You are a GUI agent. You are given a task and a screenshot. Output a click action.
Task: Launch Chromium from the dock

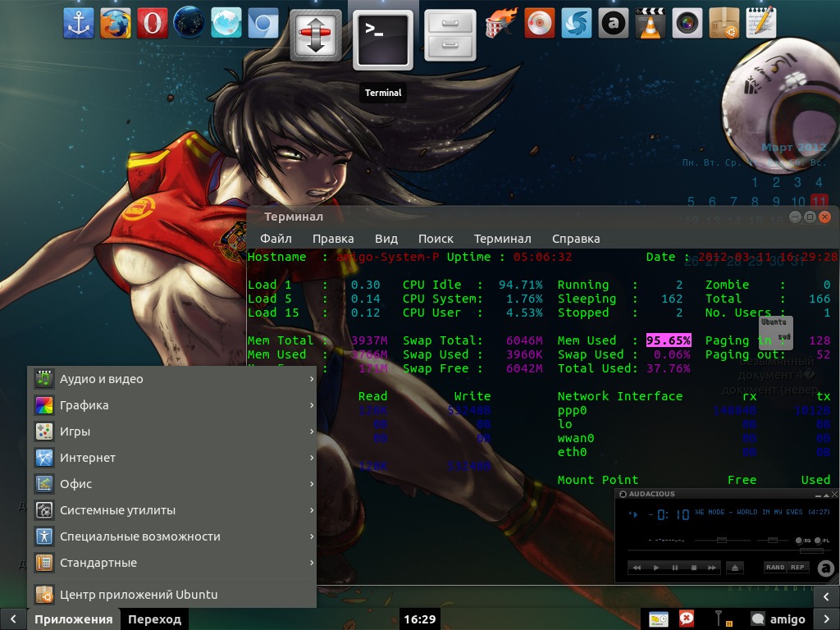coord(263,23)
